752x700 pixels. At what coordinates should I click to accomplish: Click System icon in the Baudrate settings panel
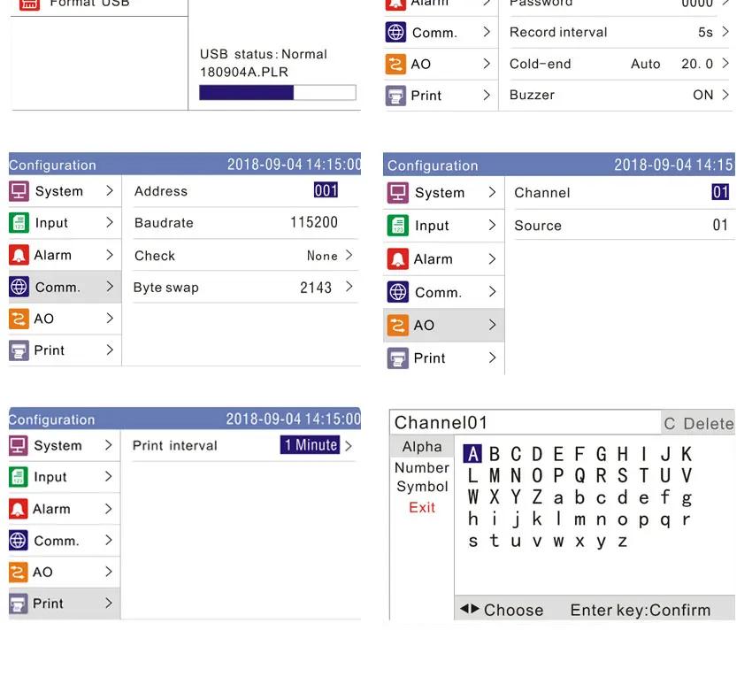(x=19, y=191)
